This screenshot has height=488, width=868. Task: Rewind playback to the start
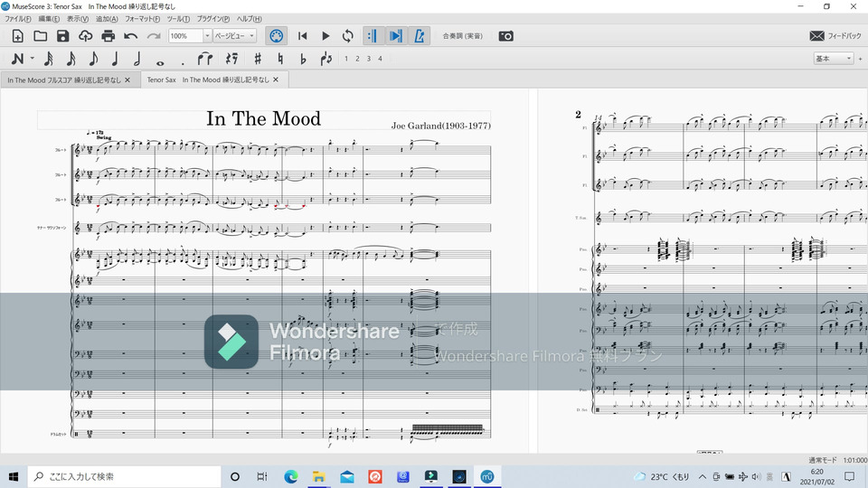303,36
